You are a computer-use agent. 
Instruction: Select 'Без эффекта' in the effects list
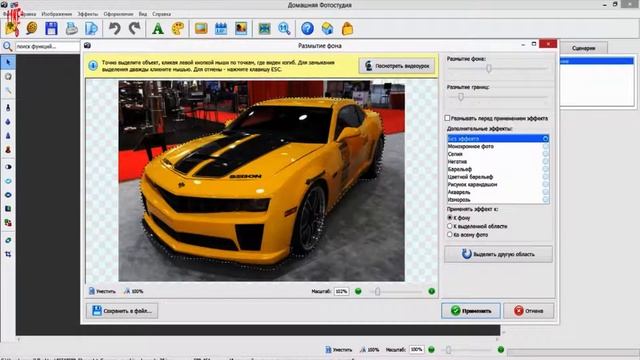pos(498,139)
